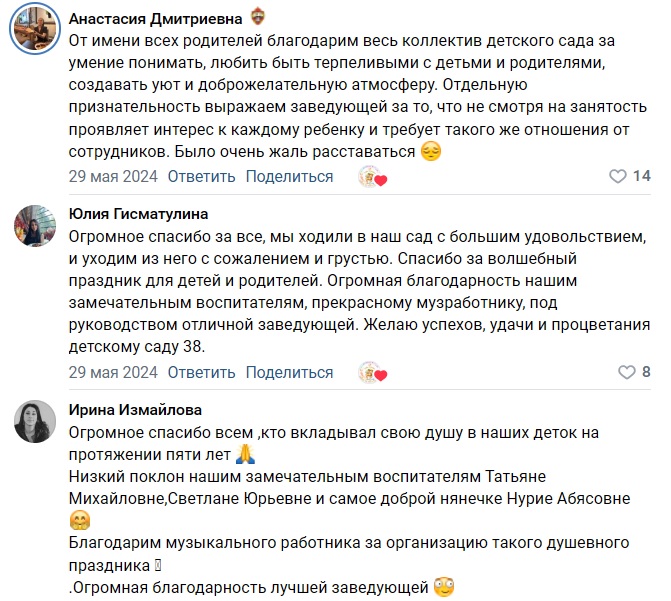Reply to Анастасия Дмитриевна's comment

click(x=201, y=177)
